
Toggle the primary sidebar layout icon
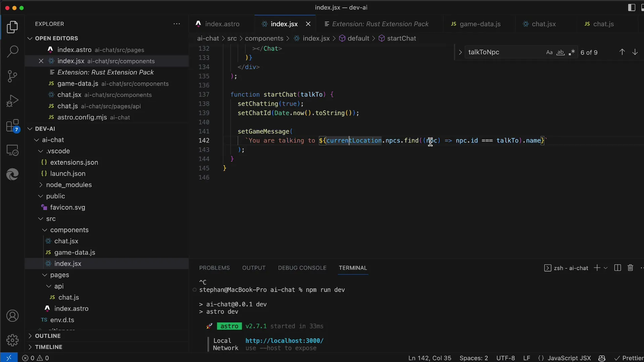tap(631, 7)
